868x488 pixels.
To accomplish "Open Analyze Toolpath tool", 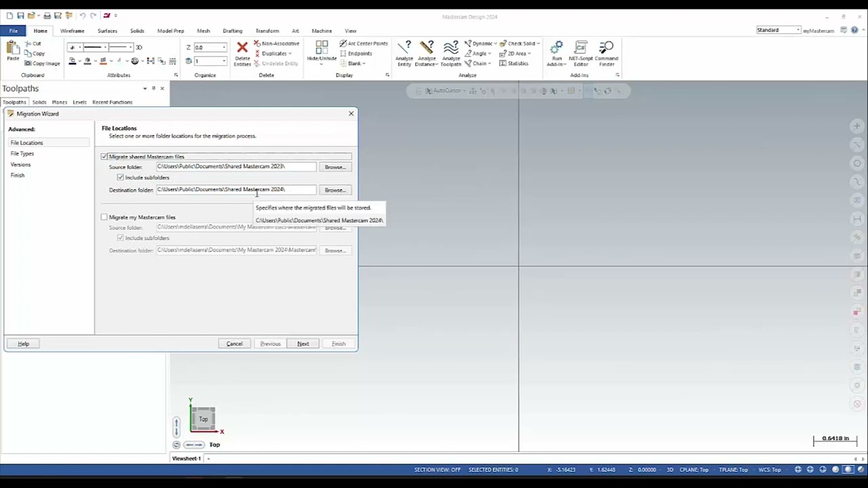I will pyautogui.click(x=451, y=53).
